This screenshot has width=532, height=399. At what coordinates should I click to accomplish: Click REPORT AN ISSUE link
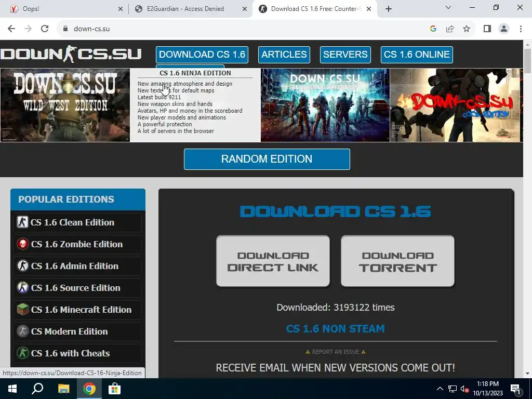point(335,352)
